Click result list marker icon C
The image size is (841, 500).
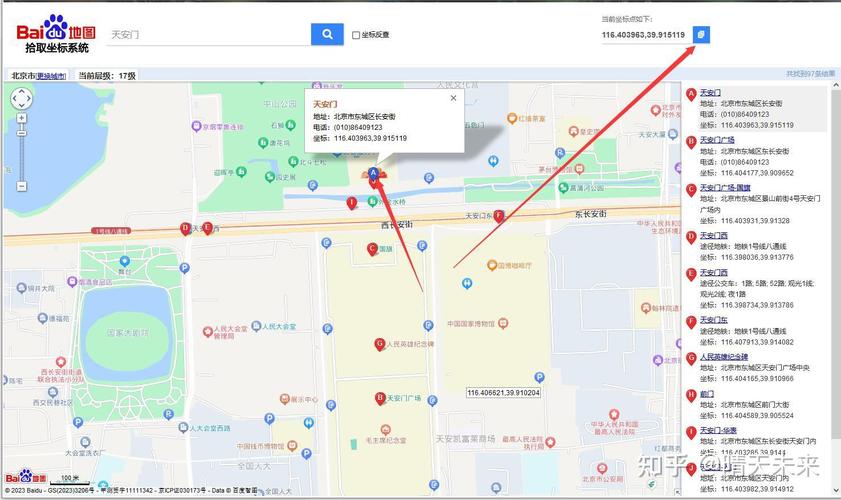(691, 190)
